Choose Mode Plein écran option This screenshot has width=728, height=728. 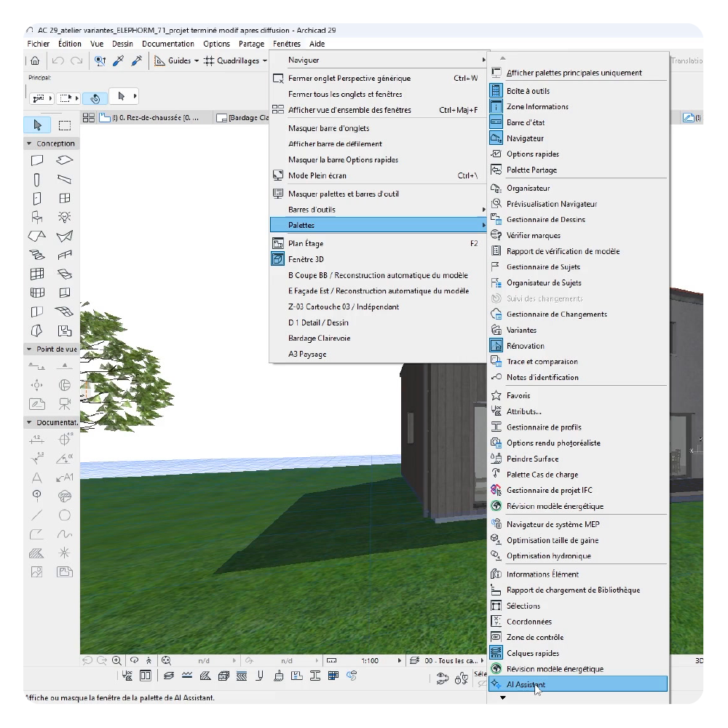pyautogui.click(x=317, y=175)
